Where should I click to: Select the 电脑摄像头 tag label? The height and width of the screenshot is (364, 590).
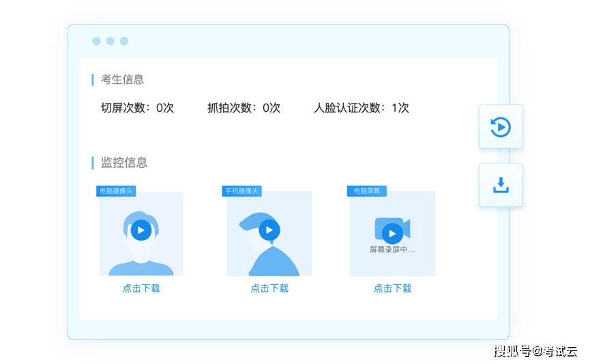[116, 191]
